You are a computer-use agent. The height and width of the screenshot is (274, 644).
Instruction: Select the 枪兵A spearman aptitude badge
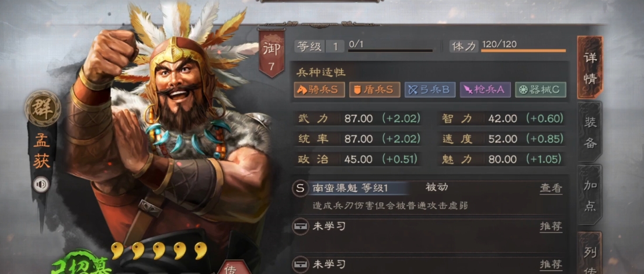pos(485,90)
